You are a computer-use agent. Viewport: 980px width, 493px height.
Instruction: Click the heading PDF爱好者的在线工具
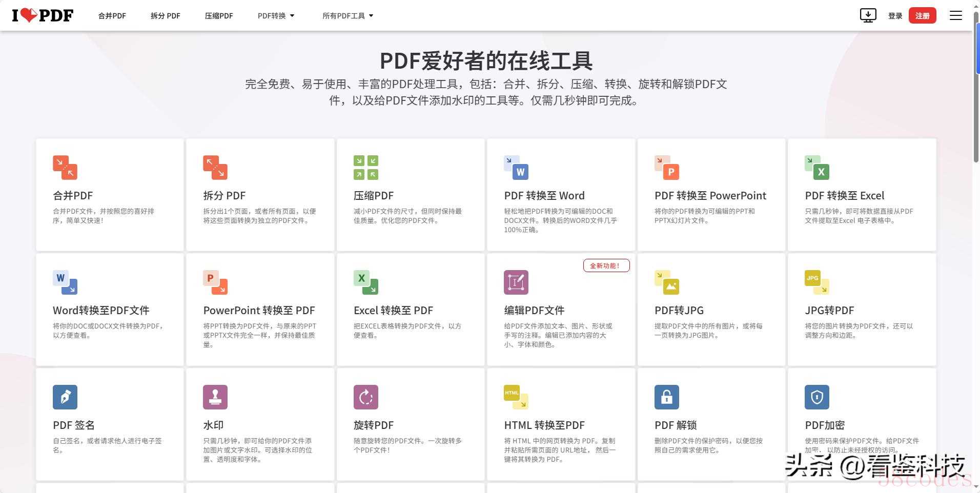click(486, 60)
